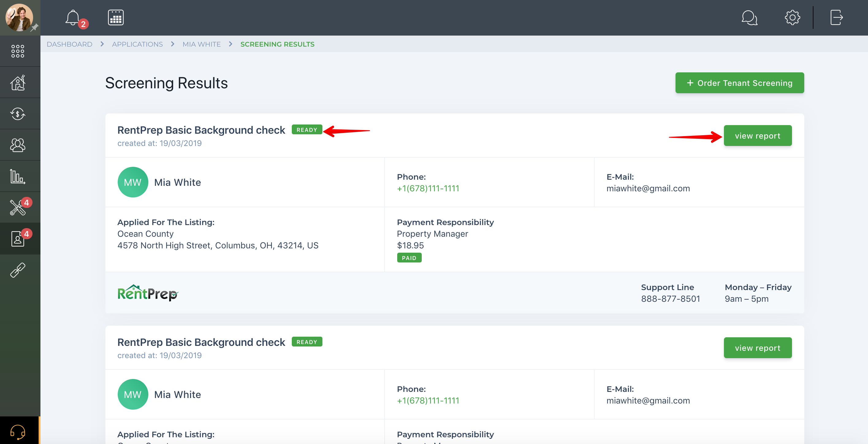Click SCREENING RESULTS breadcrumb

click(x=277, y=44)
